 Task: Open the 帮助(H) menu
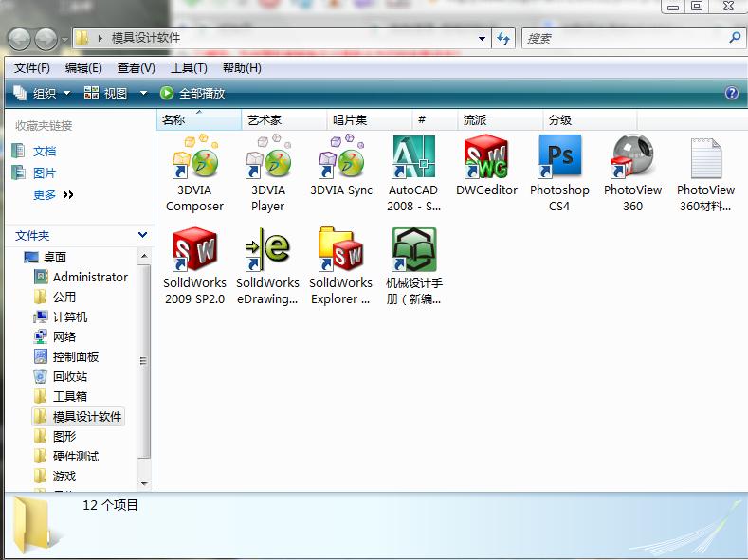pos(242,68)
